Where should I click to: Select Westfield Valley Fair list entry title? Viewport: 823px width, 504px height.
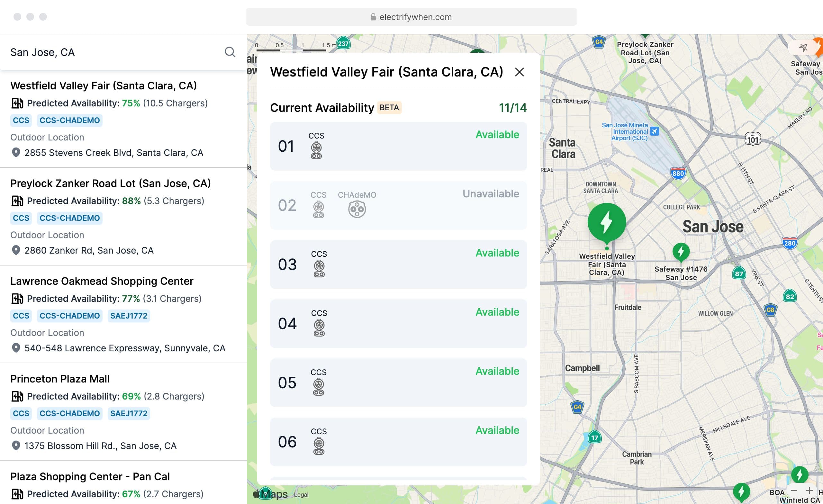point(104,85)
